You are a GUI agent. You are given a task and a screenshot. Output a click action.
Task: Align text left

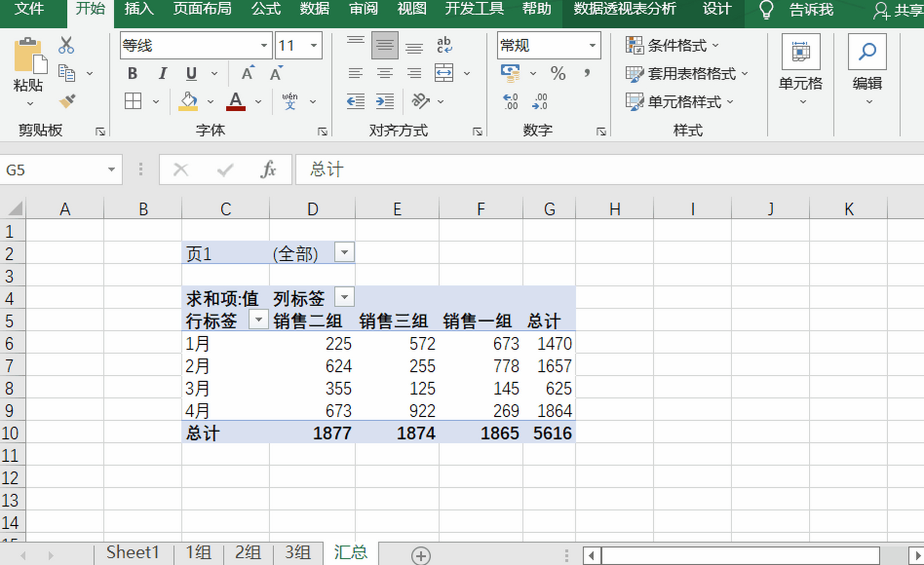[356, 73]
